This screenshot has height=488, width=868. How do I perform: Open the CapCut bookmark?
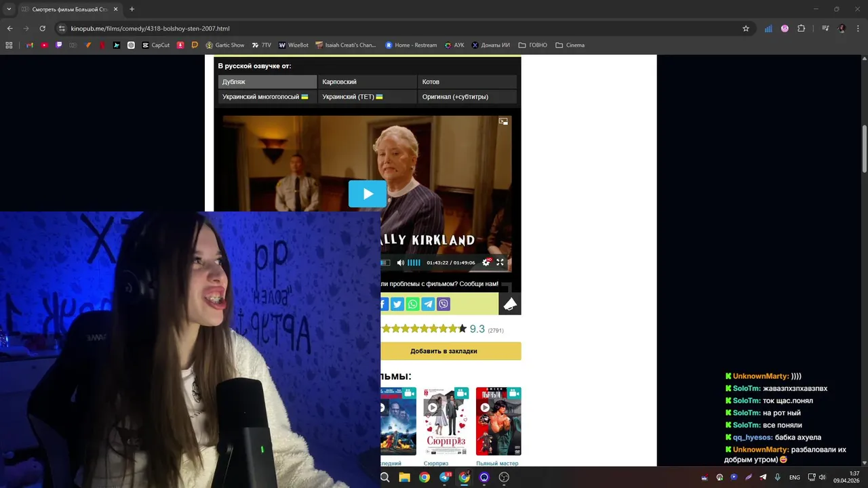[x=156, y=45]
